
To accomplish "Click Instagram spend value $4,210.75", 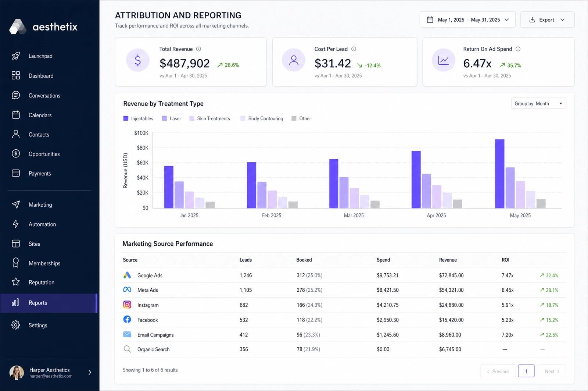I will pos(388,305).
